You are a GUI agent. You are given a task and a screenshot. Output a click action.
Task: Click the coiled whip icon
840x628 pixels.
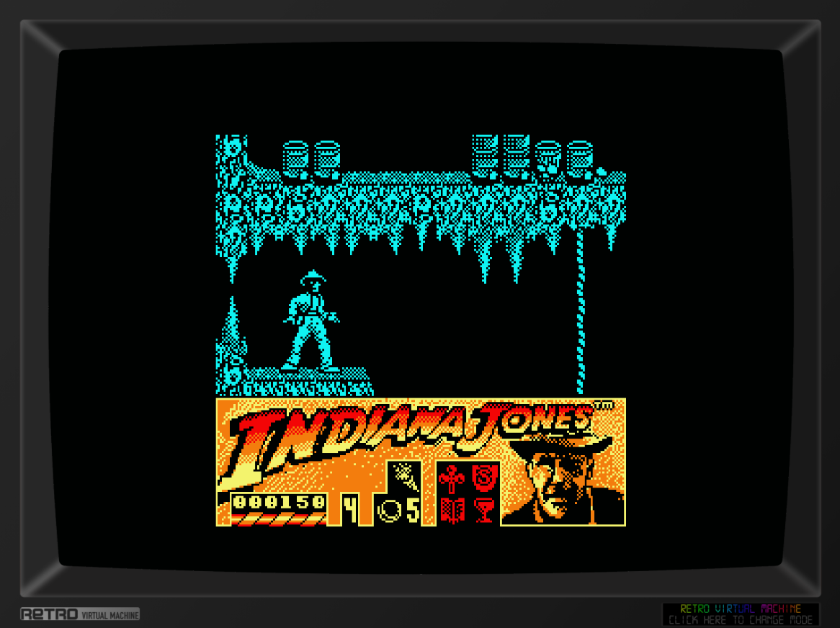tap(390, 510)
